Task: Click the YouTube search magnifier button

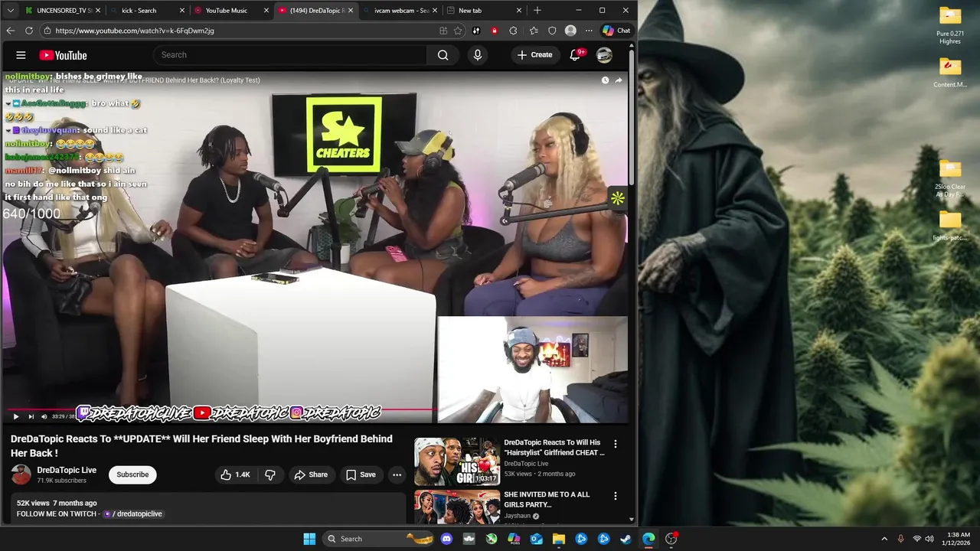Action: 443,55
